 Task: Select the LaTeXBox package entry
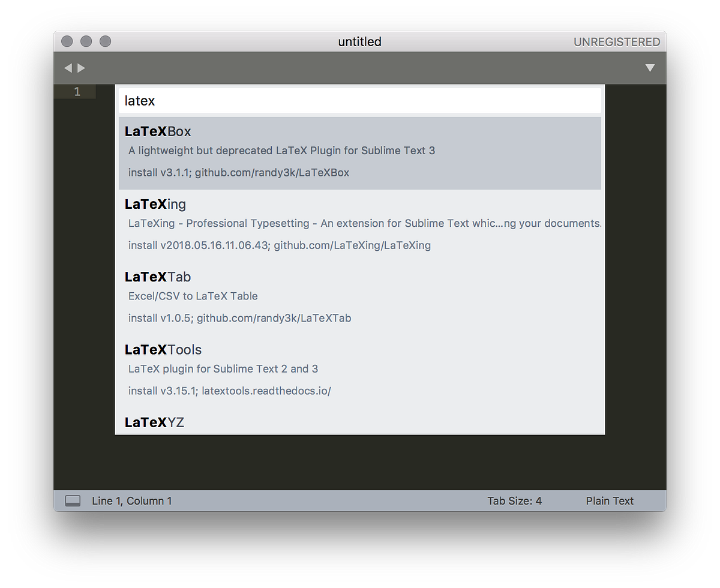[360, 153]
